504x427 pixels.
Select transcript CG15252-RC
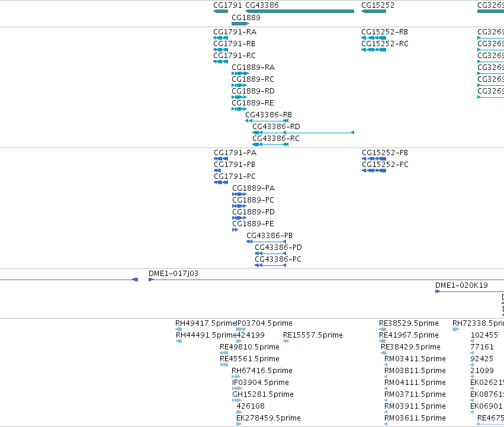click(385, 44)
